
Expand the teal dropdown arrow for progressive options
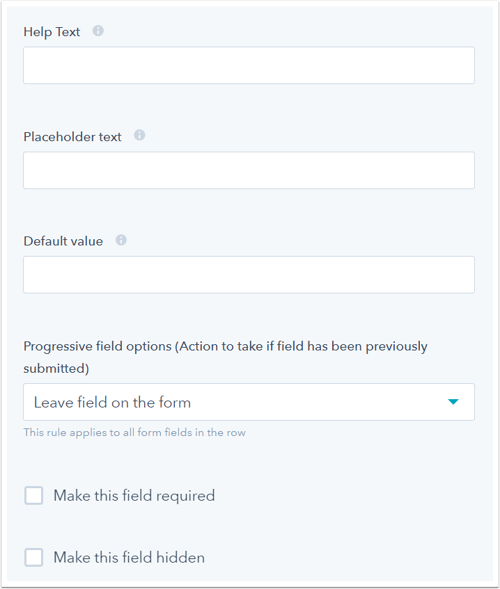point(453,402)
